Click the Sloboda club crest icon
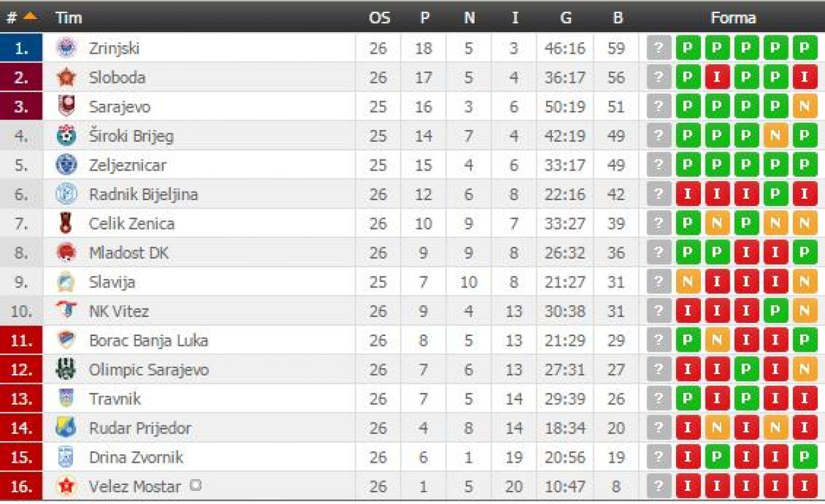This screenshot has height=504, width=825. click(66, 77)
